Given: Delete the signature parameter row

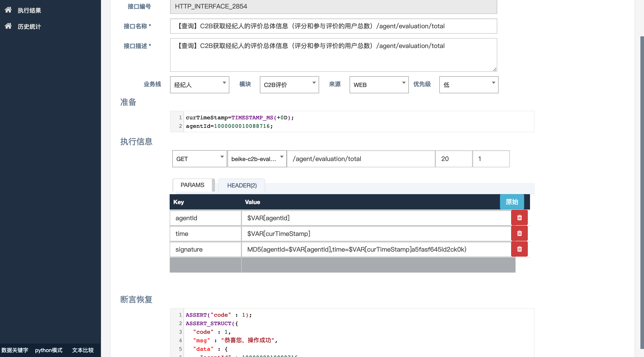Looking at the screenshot, I should 519,249.
